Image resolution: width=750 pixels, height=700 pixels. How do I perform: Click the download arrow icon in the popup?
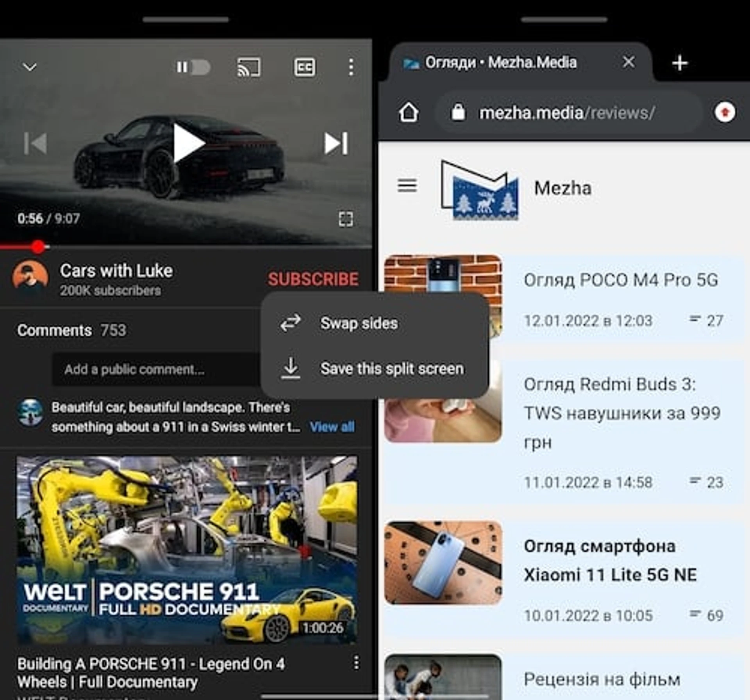pyautogui.click(x=291, y=369)
